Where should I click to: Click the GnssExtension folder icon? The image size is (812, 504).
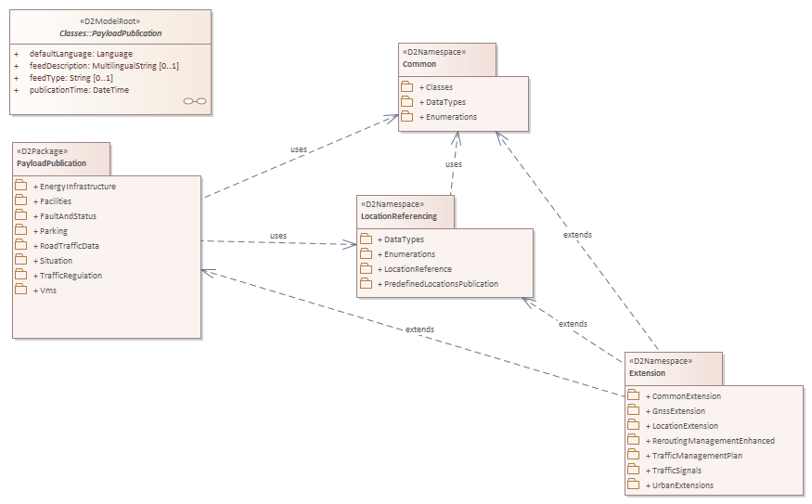633,410
